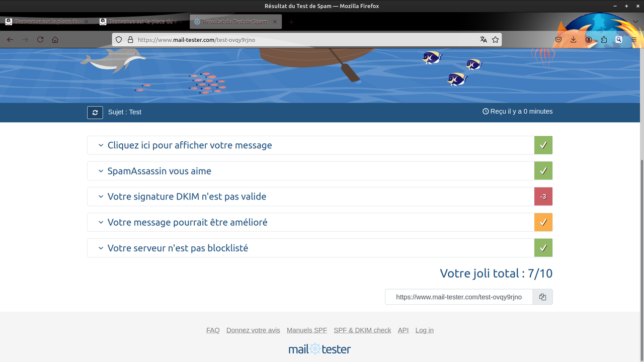Open the Firefox hamburger menu
The width and height of the screenshot is (644, 362).
coord(634,40)
